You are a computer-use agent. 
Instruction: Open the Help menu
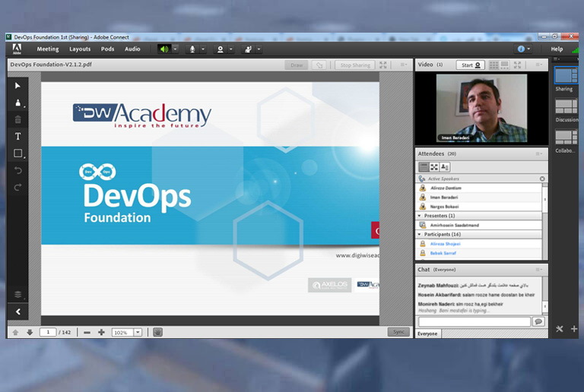tap(557, 49)
